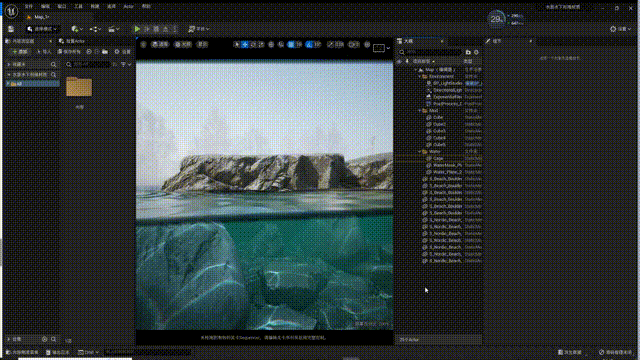The image size is (640, 360).
Task: Open the Lit view mode button
Action: [182, 44]
